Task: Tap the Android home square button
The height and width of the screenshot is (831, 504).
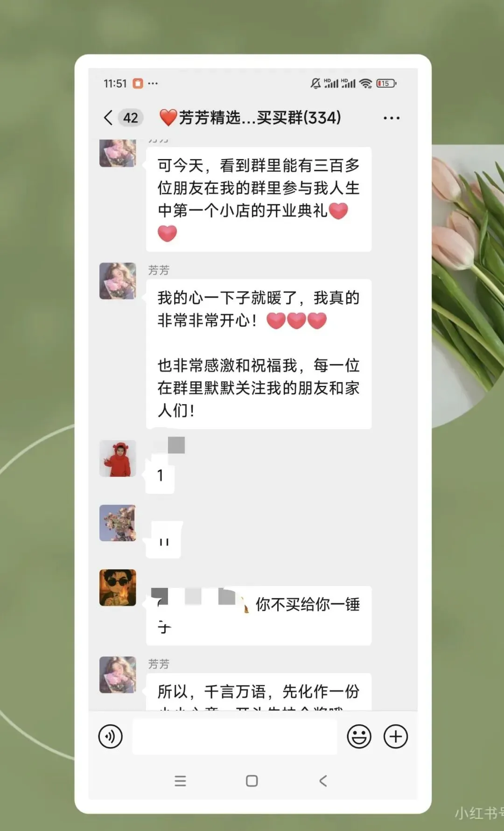Action: pos(252,781)
